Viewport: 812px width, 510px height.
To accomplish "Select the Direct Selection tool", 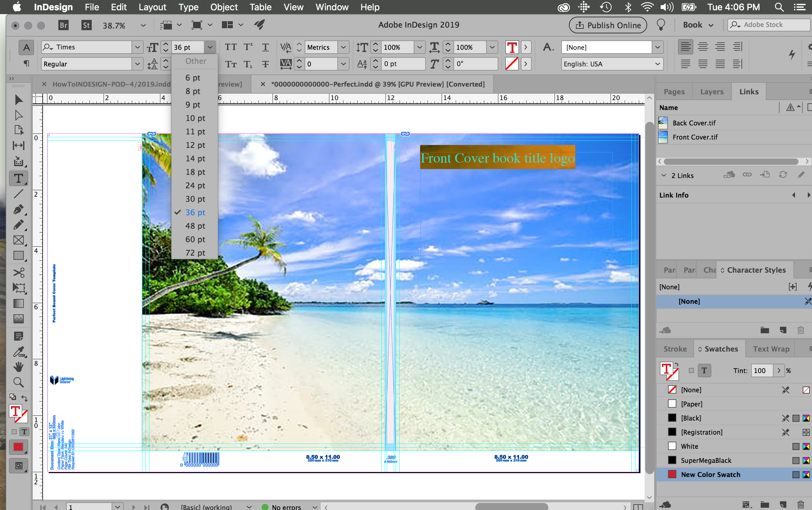I will 19,115.
